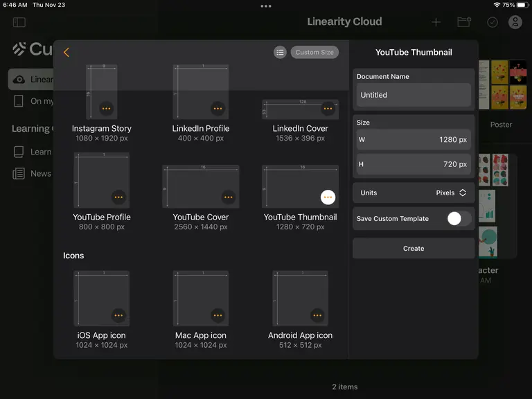Open more options for Instagram Story

click(106, 109)
